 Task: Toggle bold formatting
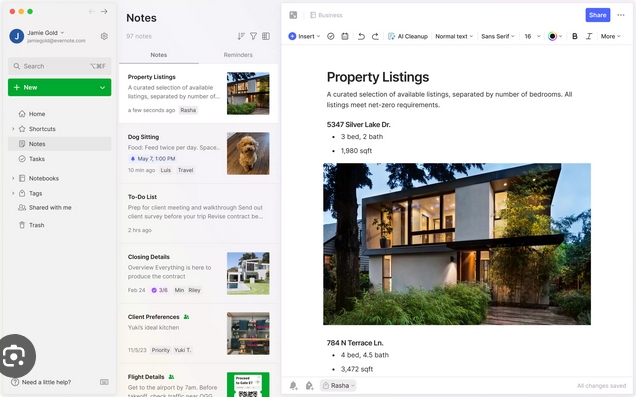point(575,36)
